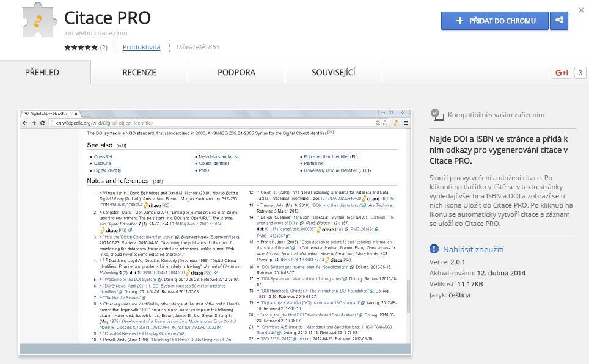
Task: Click the five-star rating
Action: coord(81,47)
